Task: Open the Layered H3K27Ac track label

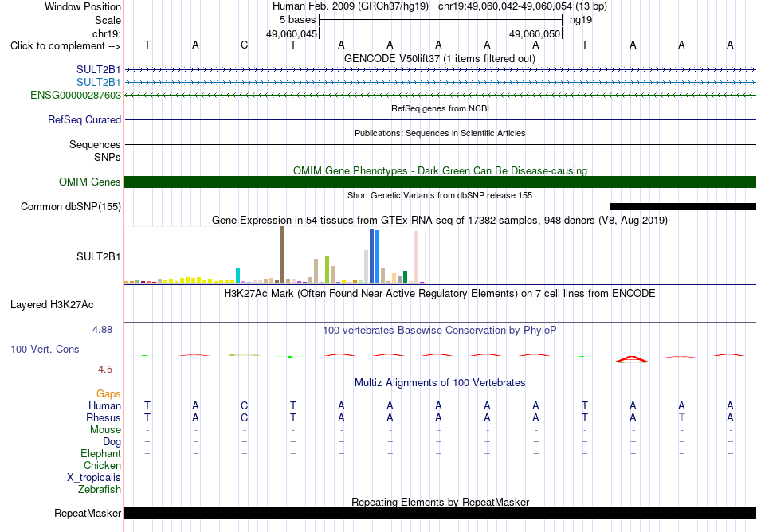Action: (52, 305)
